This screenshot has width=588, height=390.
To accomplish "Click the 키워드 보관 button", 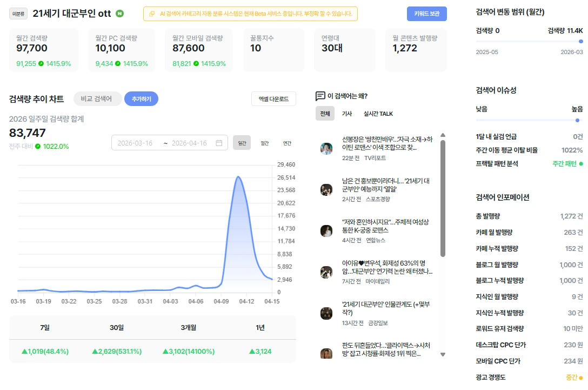I will point(427,14).
